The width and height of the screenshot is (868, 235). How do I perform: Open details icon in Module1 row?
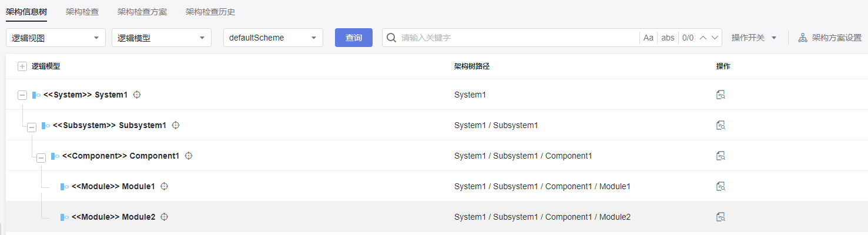point(720,186)
